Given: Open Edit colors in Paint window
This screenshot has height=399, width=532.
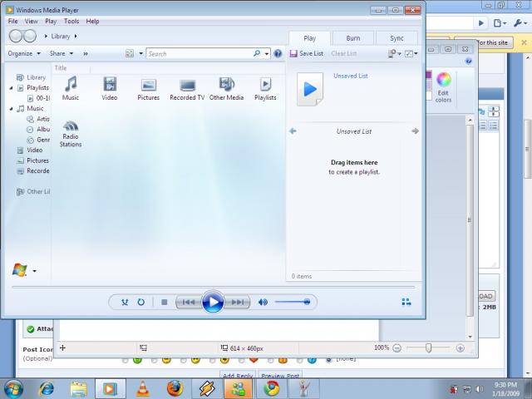Looking at the screenshot, I should 443,87.
